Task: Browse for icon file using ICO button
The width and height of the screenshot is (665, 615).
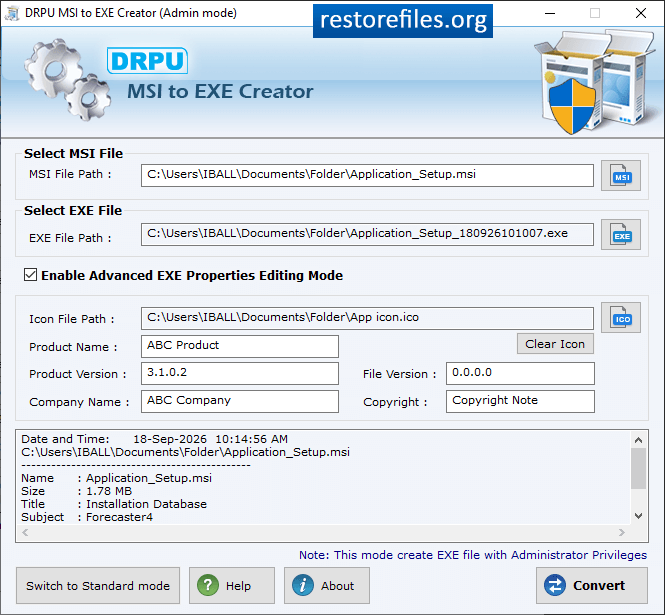Action: 620,318
